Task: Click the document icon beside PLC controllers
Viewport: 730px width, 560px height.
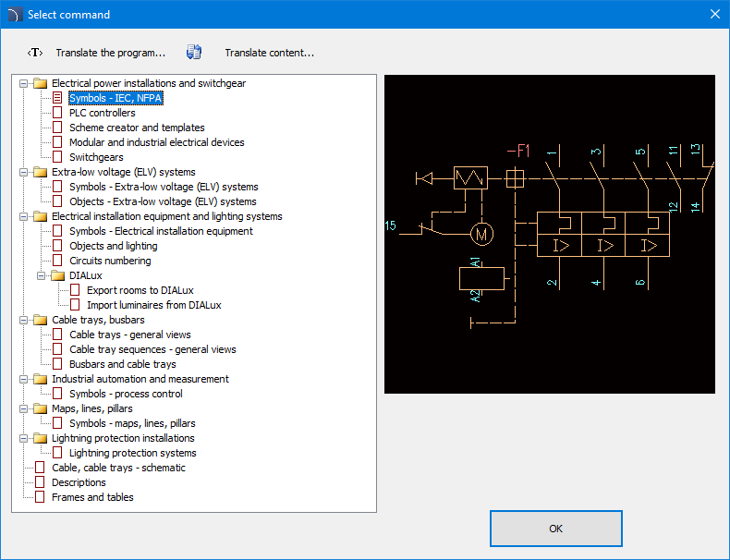Action: tap(57, 113)
